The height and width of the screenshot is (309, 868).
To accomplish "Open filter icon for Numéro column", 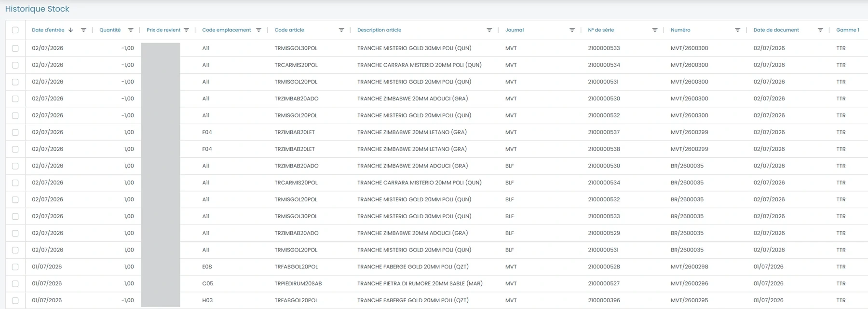I will click(737, 30).
